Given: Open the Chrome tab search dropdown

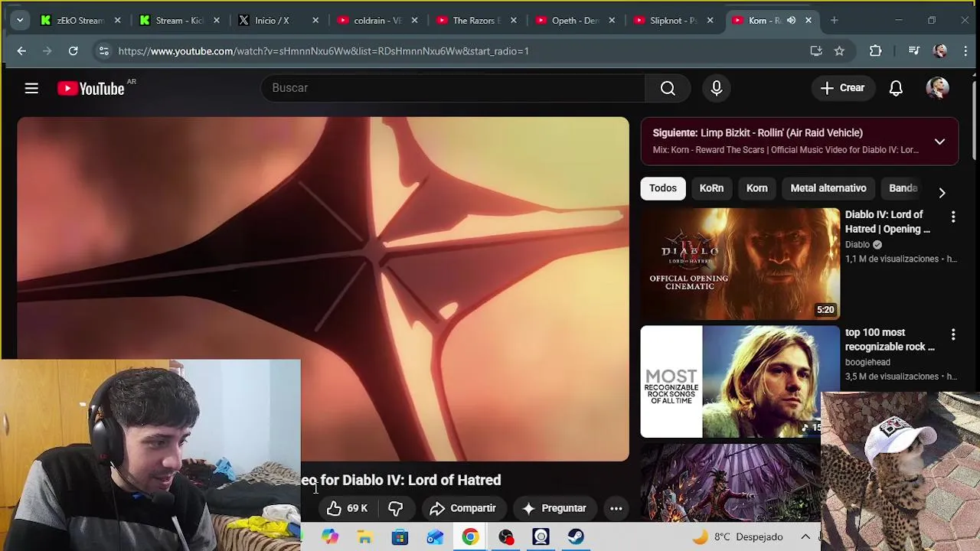Looking at the screenshot, I should click(x=20, y=21).
